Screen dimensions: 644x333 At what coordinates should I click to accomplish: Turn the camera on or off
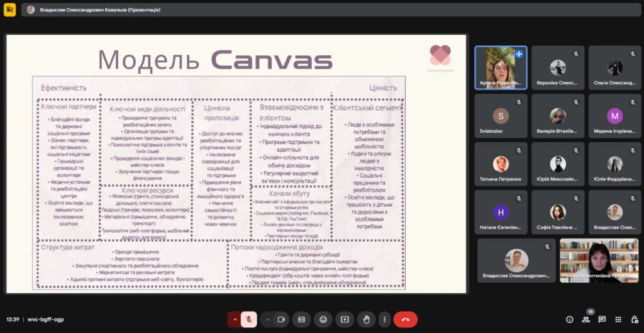tap(281, 319)
